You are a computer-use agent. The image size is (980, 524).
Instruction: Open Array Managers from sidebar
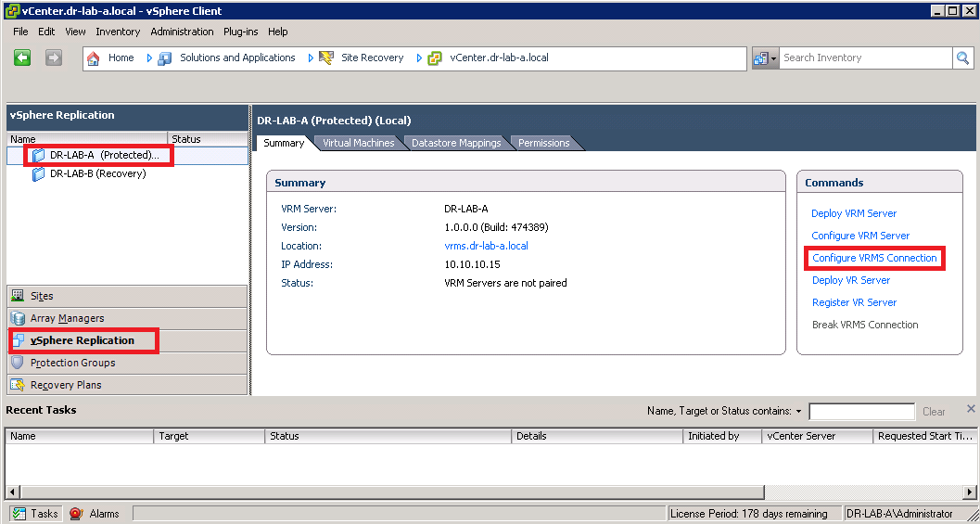point(67,318)
